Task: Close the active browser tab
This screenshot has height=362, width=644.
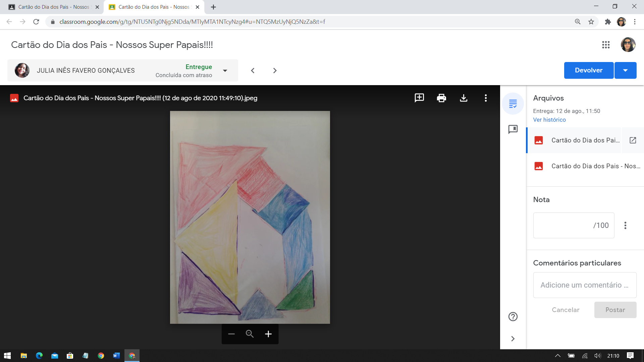Action: click(x=198, y=7)
